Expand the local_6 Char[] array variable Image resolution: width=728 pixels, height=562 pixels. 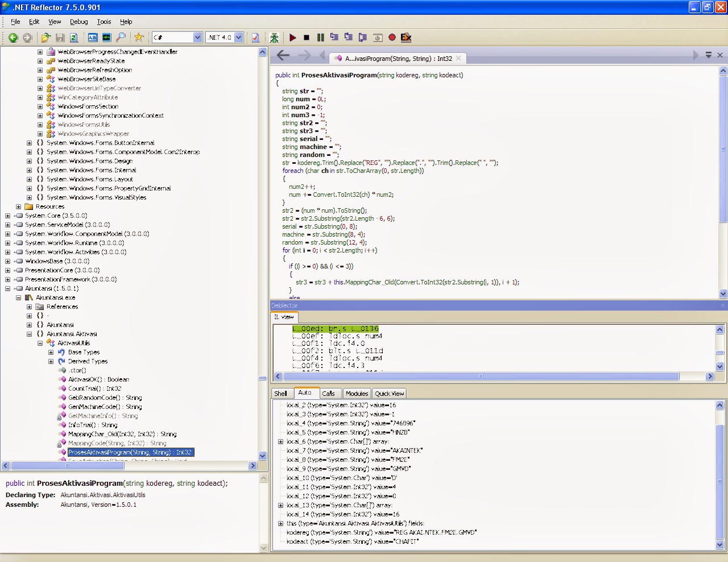[x=280, y=441]
